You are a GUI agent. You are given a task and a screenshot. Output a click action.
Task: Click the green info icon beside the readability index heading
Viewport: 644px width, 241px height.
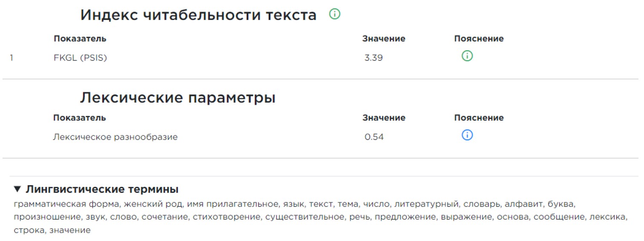335,14
